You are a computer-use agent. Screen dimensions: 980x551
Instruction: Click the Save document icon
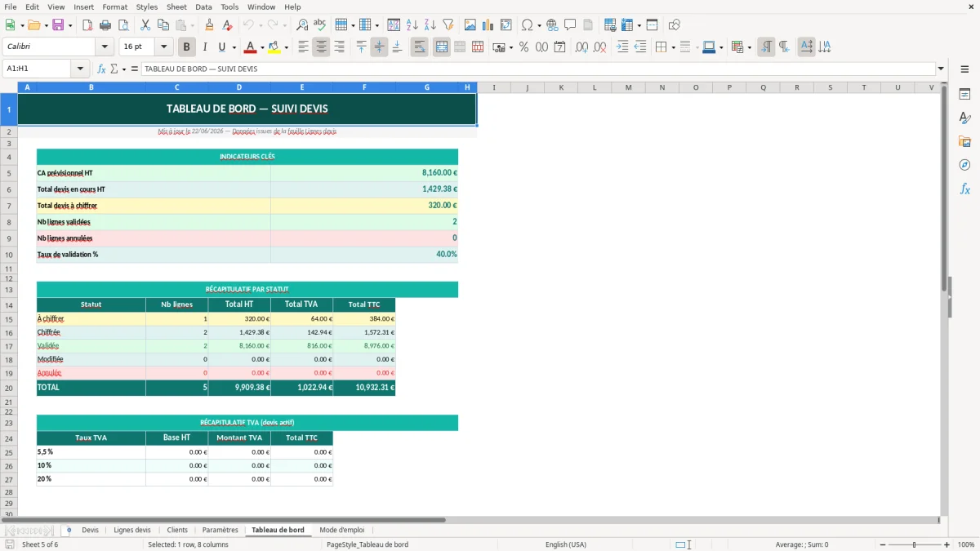coord(58,25)
